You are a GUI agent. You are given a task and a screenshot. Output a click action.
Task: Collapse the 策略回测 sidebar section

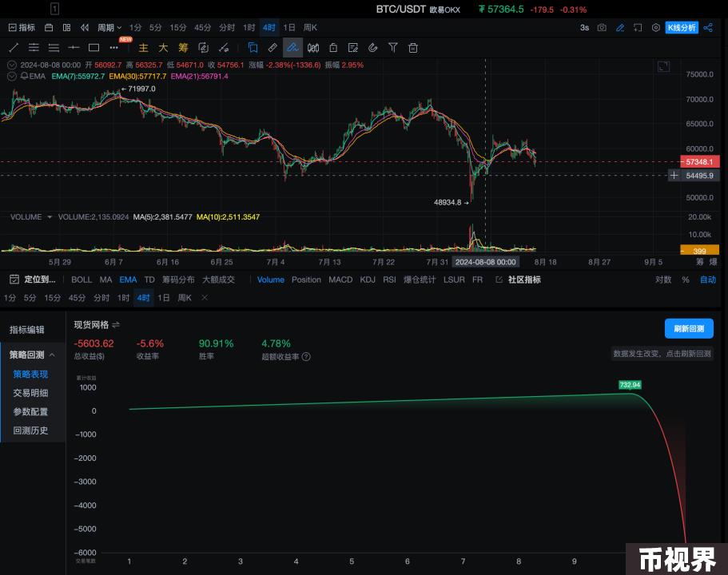click(52, 355)
